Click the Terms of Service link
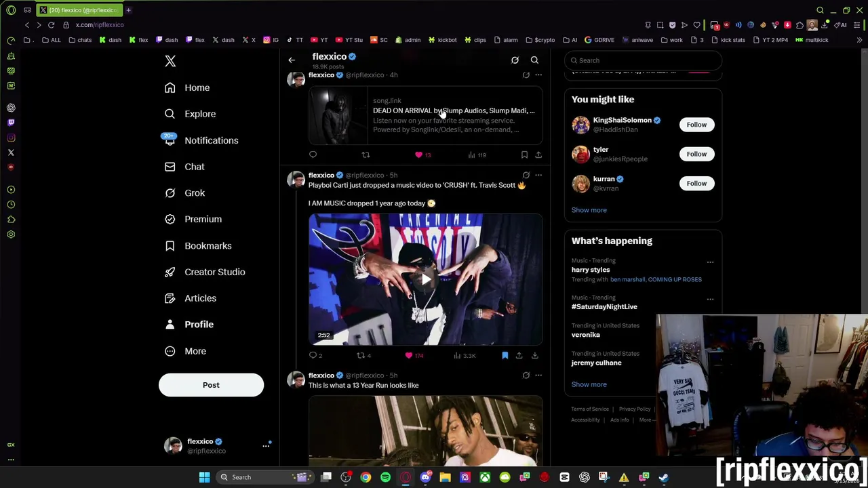Image resolution: width=868 pixels, height=488 pixels. point(590,409)
